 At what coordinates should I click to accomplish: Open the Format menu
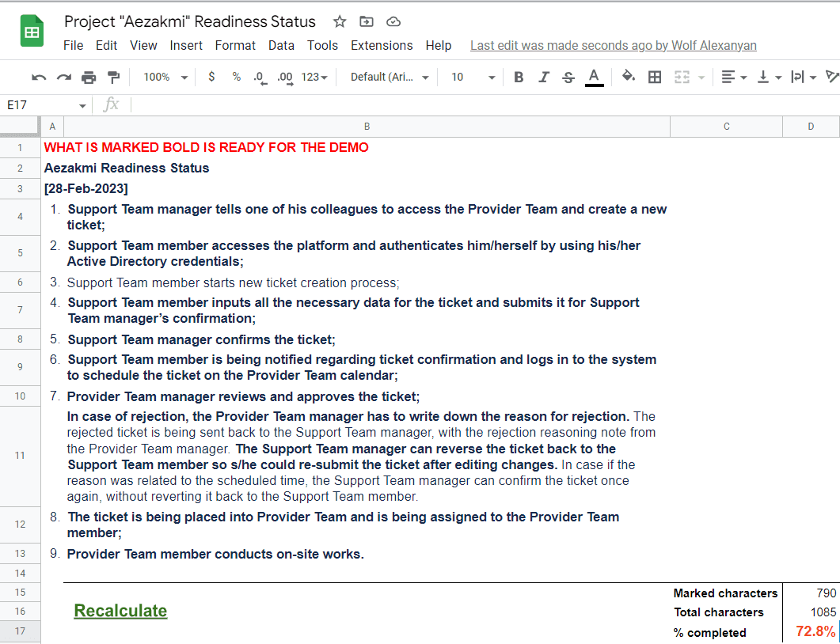(x=235, y=45)
